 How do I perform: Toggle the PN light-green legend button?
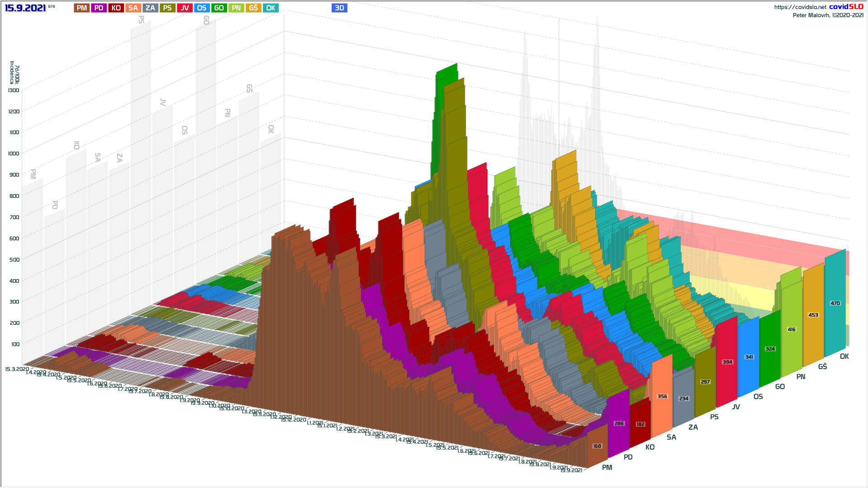236,8
